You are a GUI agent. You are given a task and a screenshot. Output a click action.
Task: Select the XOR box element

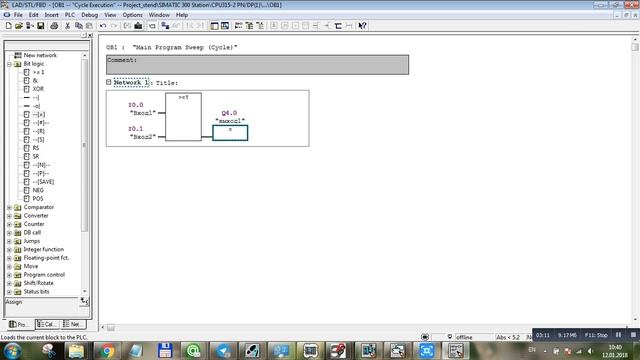click(38, 89)
